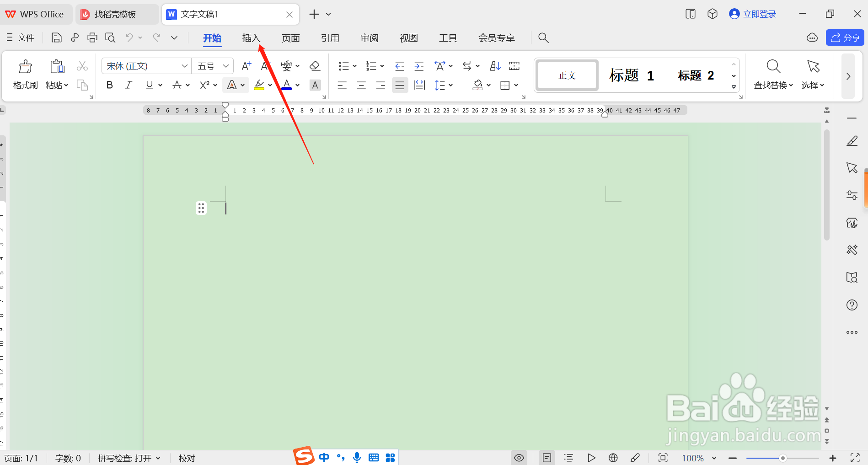Expand the Paste (粘贴) dropdown arrow
The height and width of the screenshot is (465, 868).
click(x=66, y=86)
